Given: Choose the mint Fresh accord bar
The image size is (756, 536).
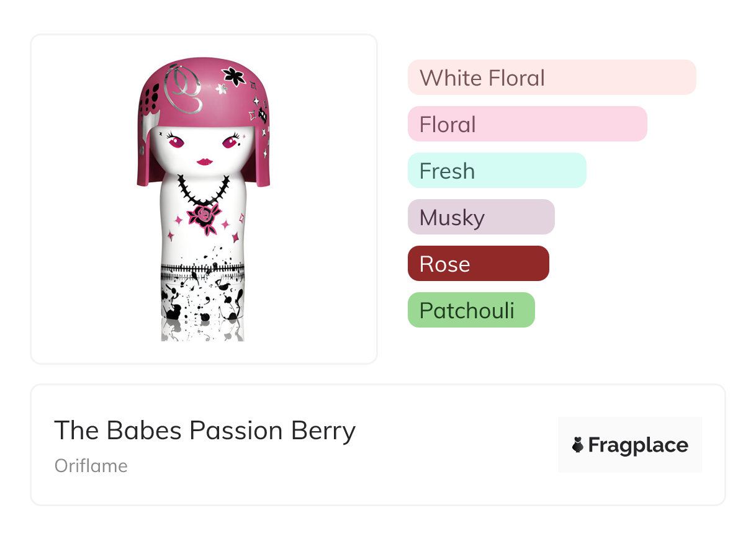Looking at the screenshot, I should (x=497, y=171).
